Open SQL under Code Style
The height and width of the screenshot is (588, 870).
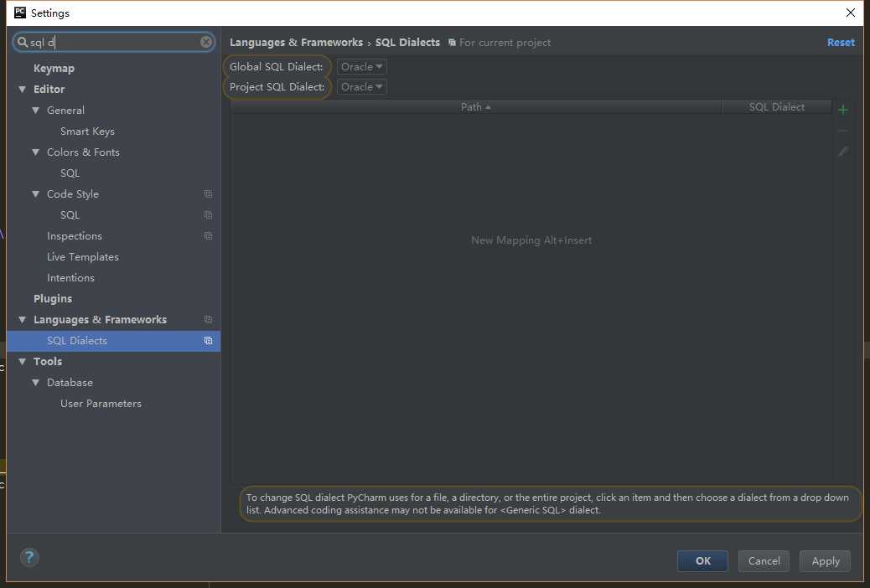(x=70, y=215)
